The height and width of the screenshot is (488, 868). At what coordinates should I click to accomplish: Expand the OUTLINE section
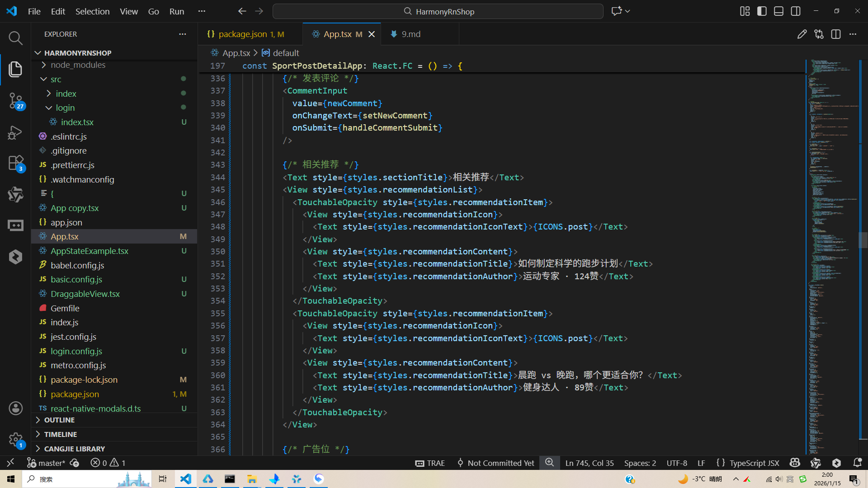pos(59,420)
